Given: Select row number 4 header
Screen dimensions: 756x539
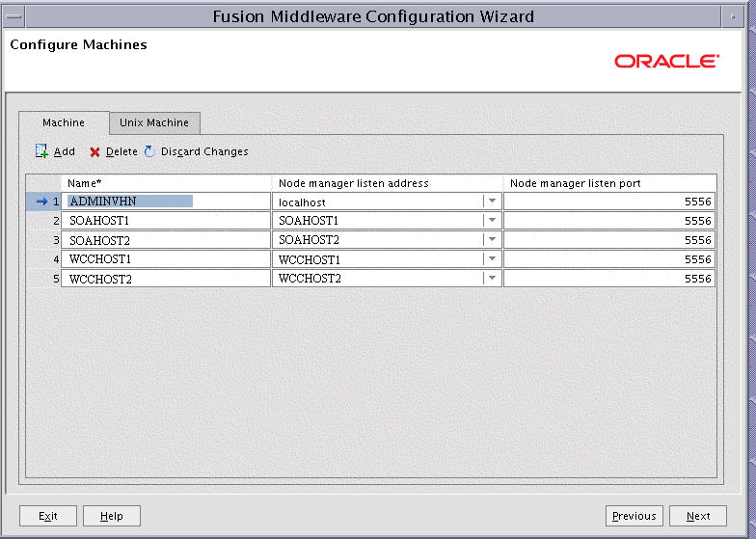Looking at the screenshot, I should [43, 259].
